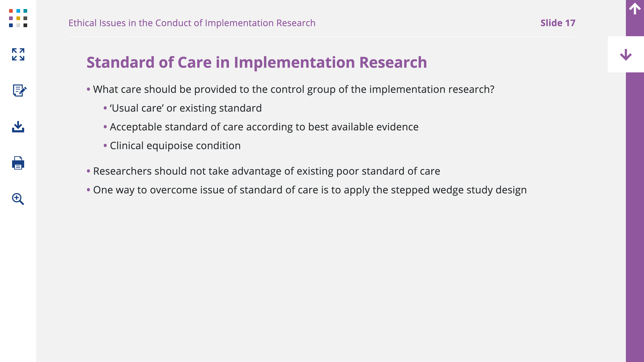Viewport: 644px width, 362px height.
Task: Go to previous slide with up arrow
Action: point(635,9)
